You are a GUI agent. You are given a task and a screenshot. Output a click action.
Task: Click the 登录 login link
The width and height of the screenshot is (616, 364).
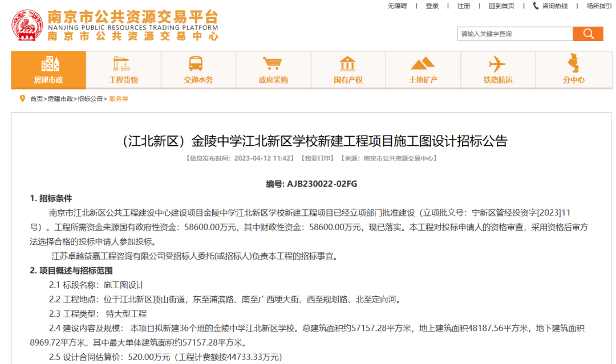click(x=432, y=6)
